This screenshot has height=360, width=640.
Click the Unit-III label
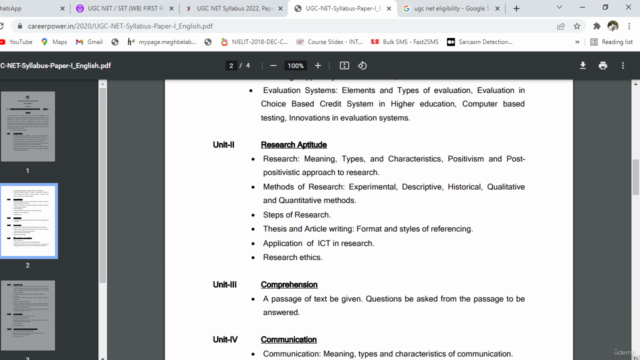coord(224,285)
